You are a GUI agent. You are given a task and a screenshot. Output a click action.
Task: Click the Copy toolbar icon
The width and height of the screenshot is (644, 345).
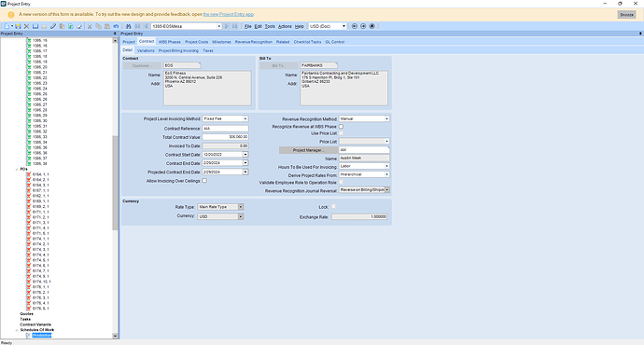(99, 26)
